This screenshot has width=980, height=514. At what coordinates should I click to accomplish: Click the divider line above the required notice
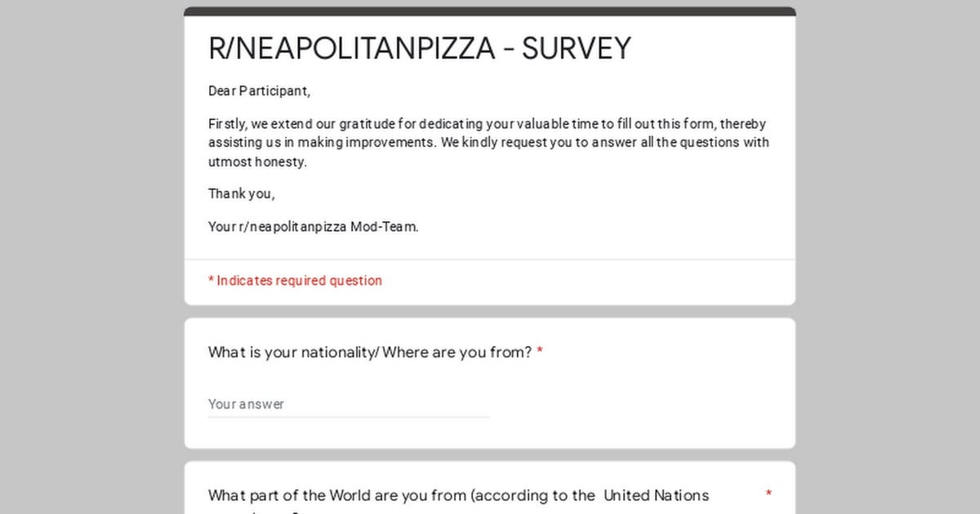pos(489,260)
